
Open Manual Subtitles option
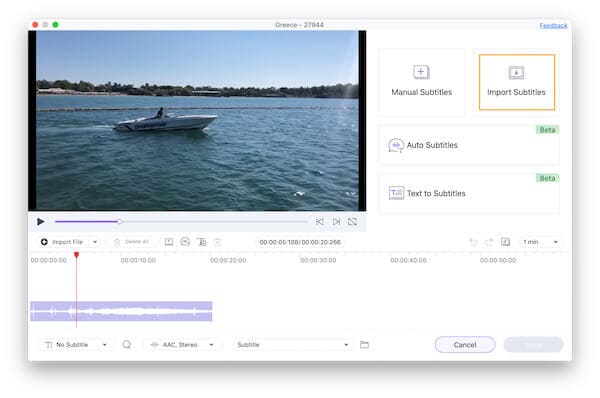point(422,82)
